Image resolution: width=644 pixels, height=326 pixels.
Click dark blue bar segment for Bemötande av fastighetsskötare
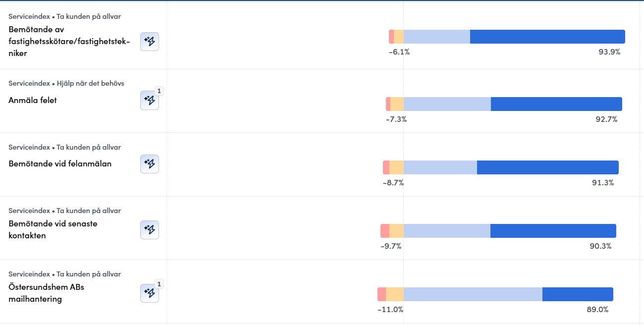pyautogui.click(x=547, y=37)
